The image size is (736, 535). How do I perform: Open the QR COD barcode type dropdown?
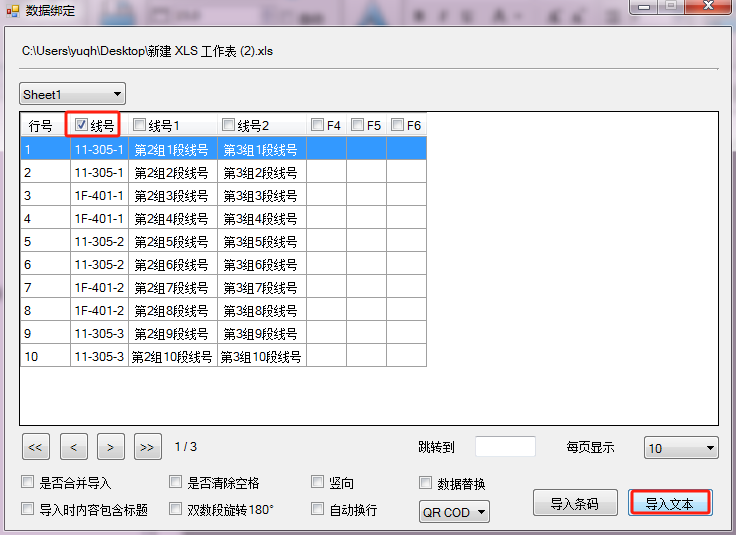pos(454,512)
